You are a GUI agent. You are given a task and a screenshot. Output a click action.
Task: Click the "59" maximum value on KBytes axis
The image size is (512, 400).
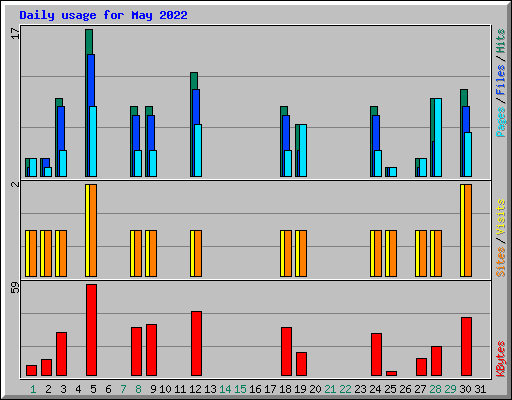click(x=15, y=288)
